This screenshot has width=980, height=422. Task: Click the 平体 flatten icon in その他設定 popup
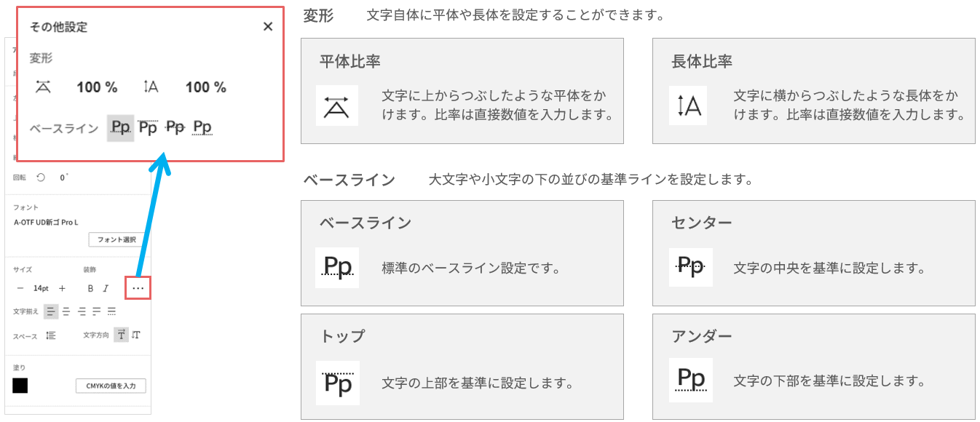(44, 87)
